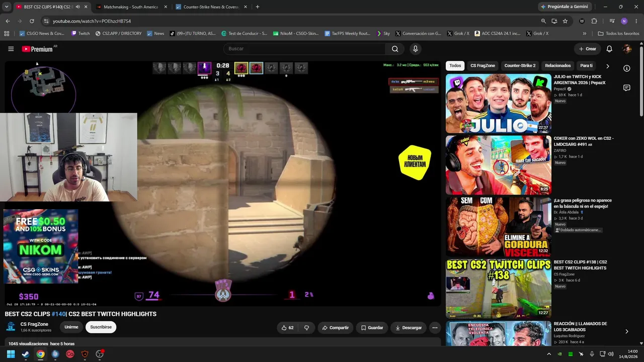Filter suggestions by Counter-Strike 2
This screenshot has height=362, width=644.
pyautogui.click(x=520, y=66)
